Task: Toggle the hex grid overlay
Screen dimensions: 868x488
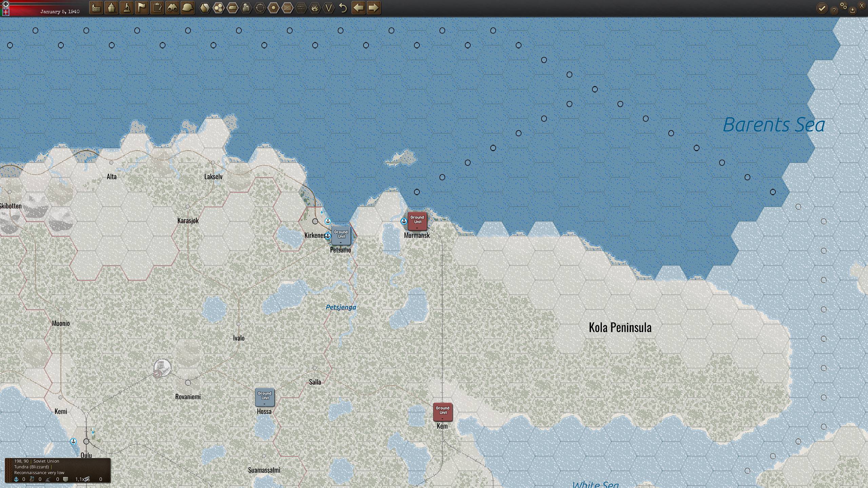Action: [x=219, y=8]
